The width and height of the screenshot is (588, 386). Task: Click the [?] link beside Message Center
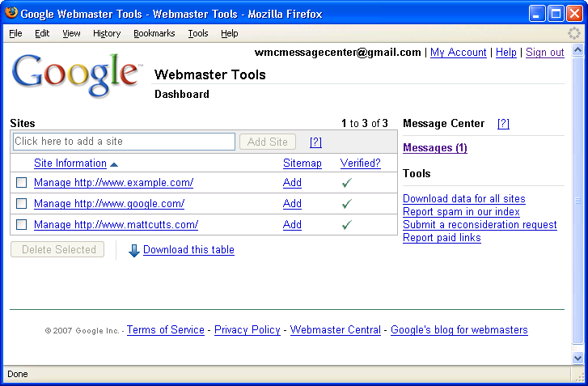tap(503, 124)
